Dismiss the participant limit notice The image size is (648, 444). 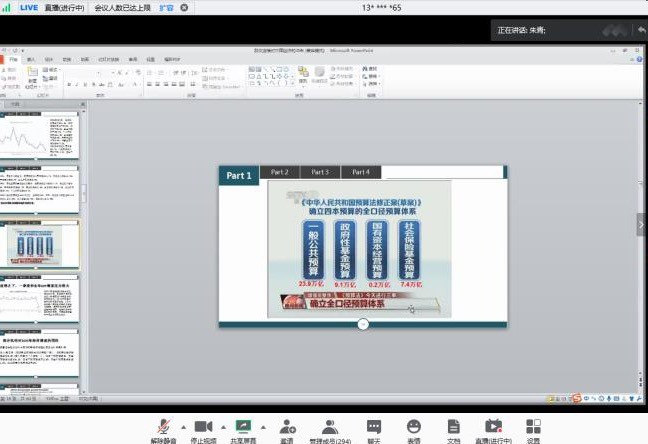coord(185,7)
